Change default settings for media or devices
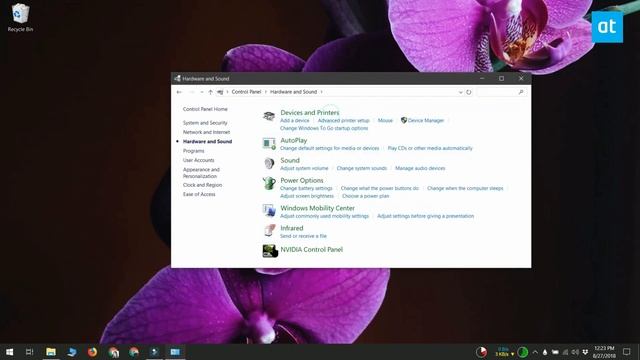This screenshot has width=640, height=360. [x=329, y=149]
